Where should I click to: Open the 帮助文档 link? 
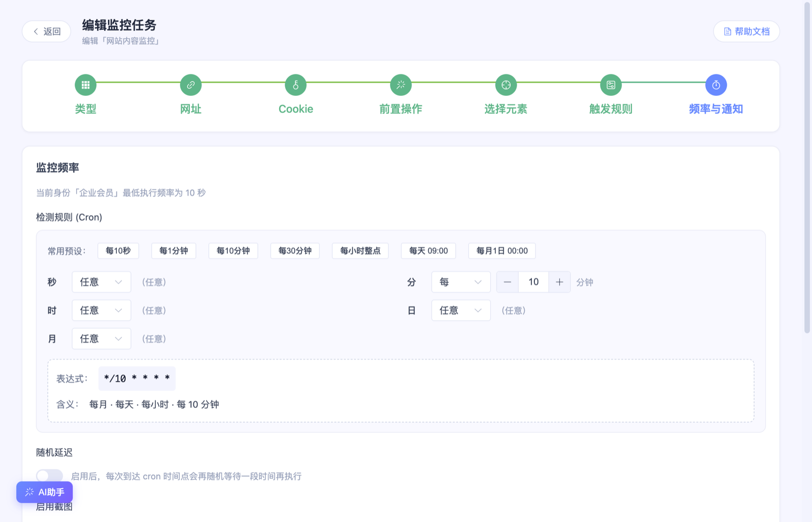coord(747,31)
